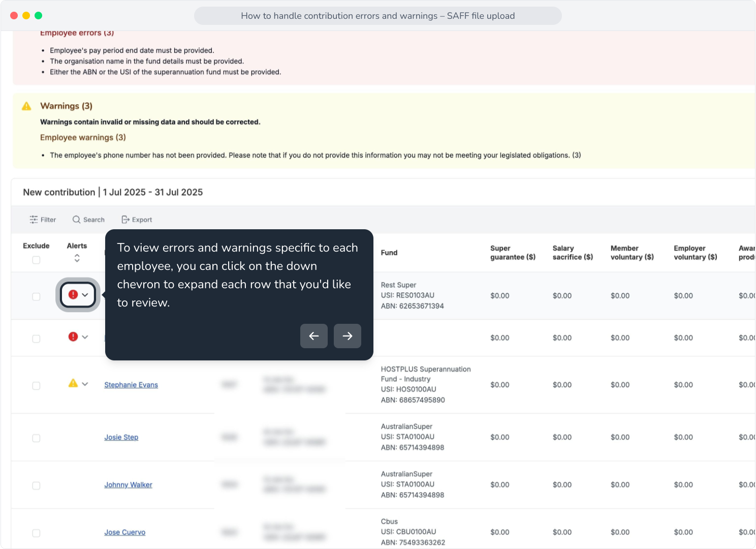756x549 pixels.
Task: Go back with the tooltip left arrow
Action: pos(314,336)
